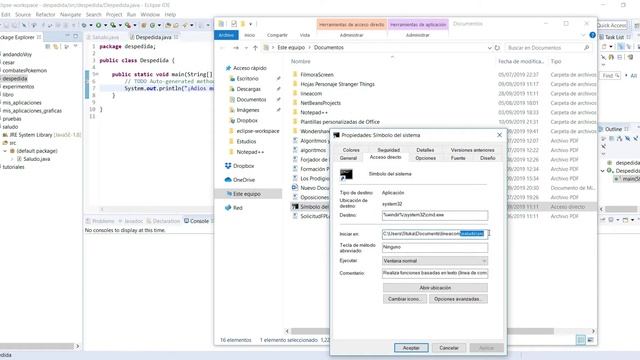Open the Seguridad tab in Propiedades dialog
Image resolution: width=640 pixels, height=360 pixels.
click(388, 150)
